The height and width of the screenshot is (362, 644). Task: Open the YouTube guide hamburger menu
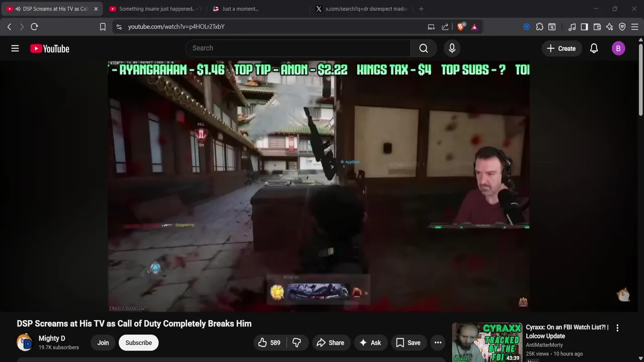coord(15,48)
